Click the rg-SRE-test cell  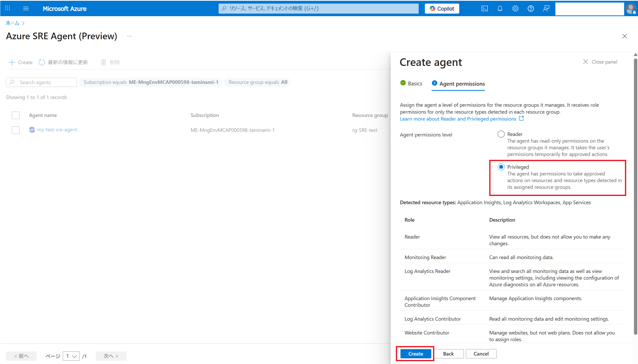(364, 130)
